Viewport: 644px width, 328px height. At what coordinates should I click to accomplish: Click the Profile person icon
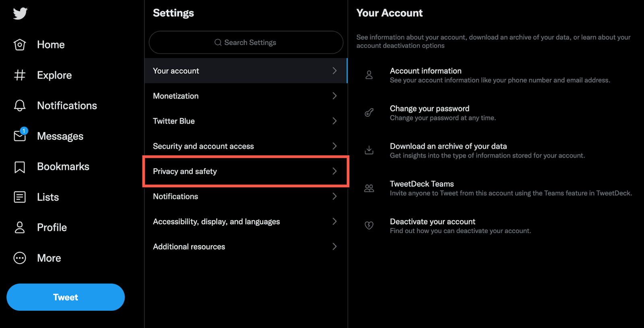click(20, 228)
